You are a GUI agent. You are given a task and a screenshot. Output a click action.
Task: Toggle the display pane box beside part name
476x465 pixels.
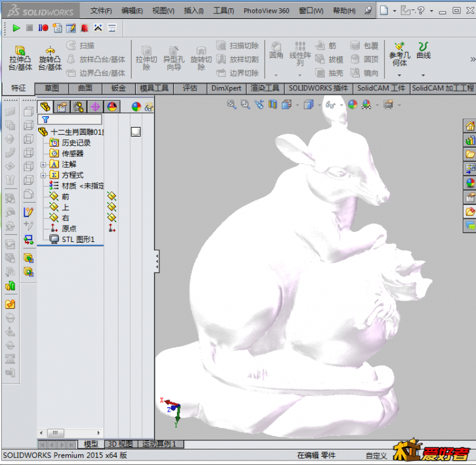tap(136, 131)
